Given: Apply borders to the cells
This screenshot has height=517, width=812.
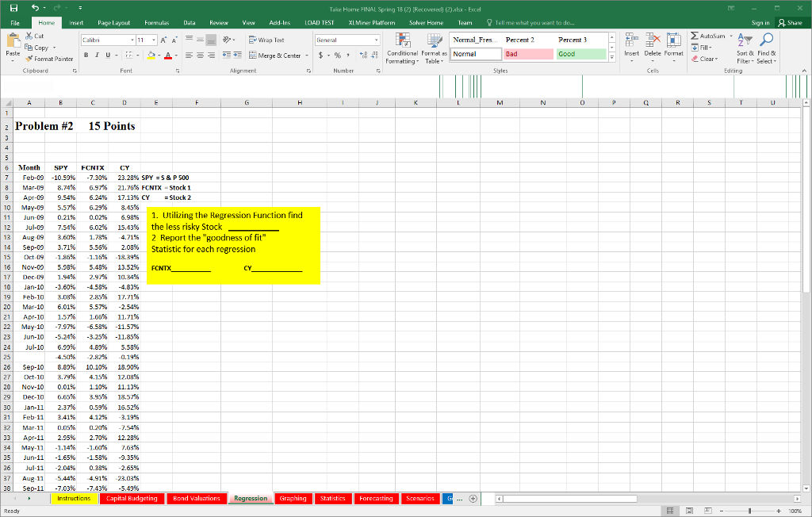Looking at the screenshot, I should pos(129,55).
